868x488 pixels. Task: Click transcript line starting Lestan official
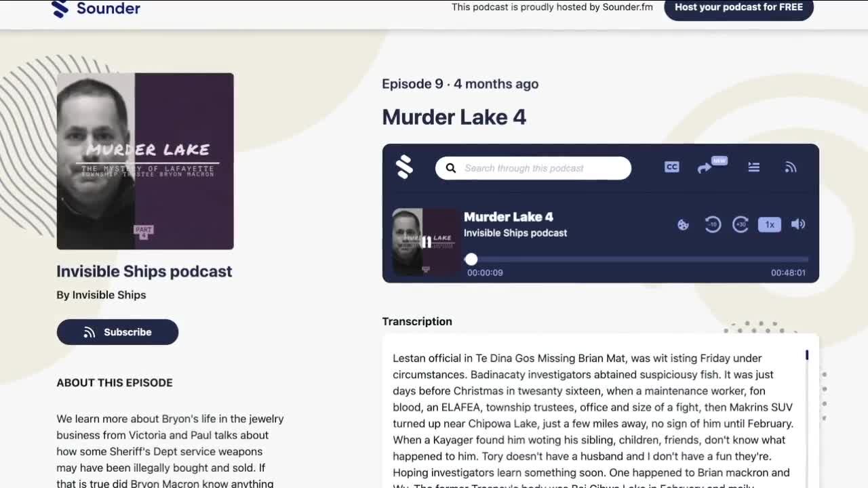pos(577,358)
